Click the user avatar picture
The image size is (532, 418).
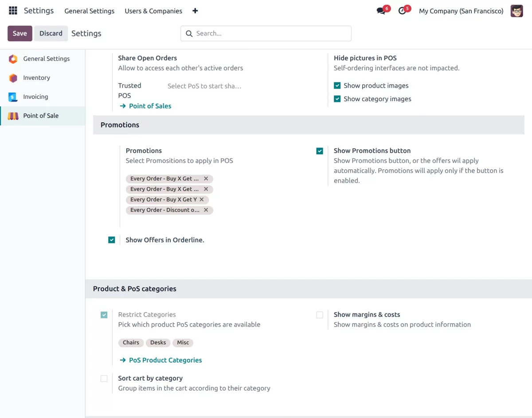[x=516, y=11]
